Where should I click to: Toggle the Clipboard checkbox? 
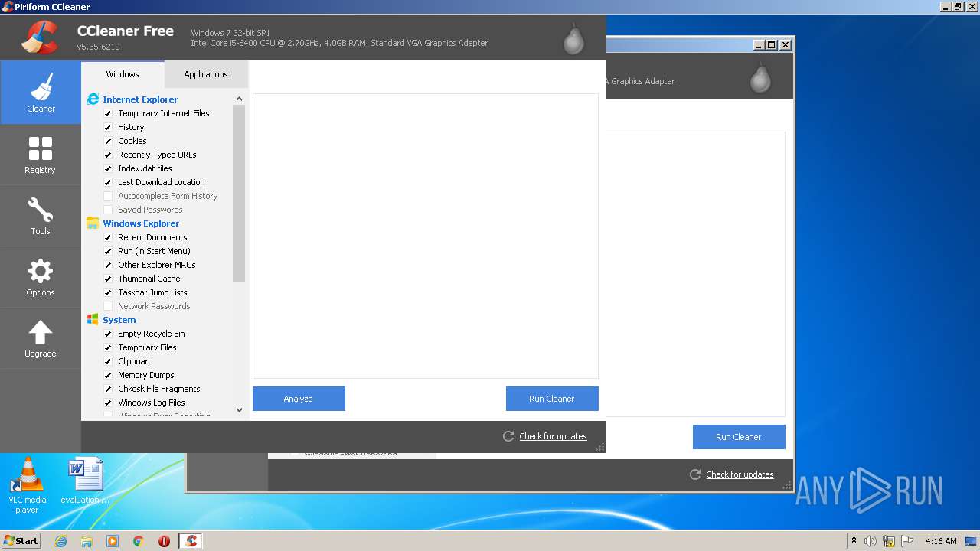click(x=108, y=361)
